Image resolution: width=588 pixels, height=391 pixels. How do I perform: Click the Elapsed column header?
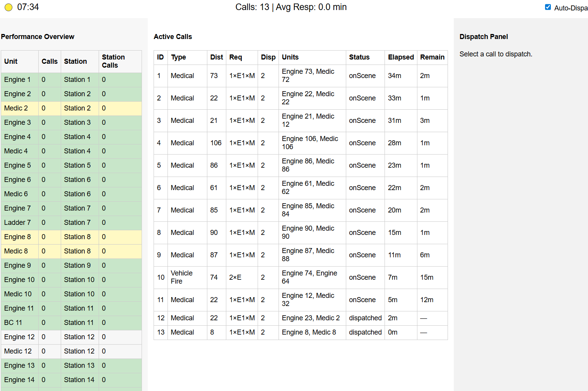click(401, 57)
